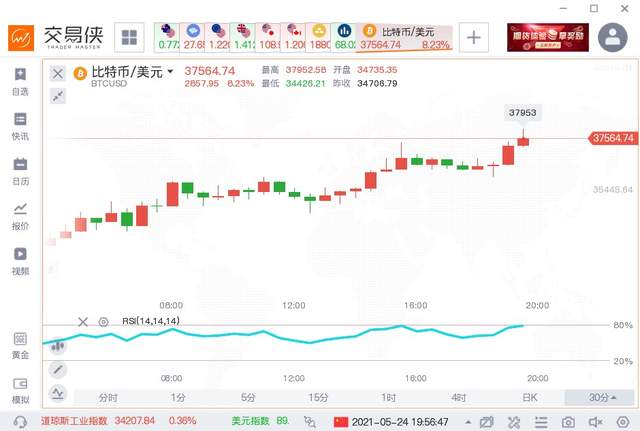Collapse the chart with the shrink arrows icon
This screenshot has width=640, height=431.
click(x=57, y=96)
